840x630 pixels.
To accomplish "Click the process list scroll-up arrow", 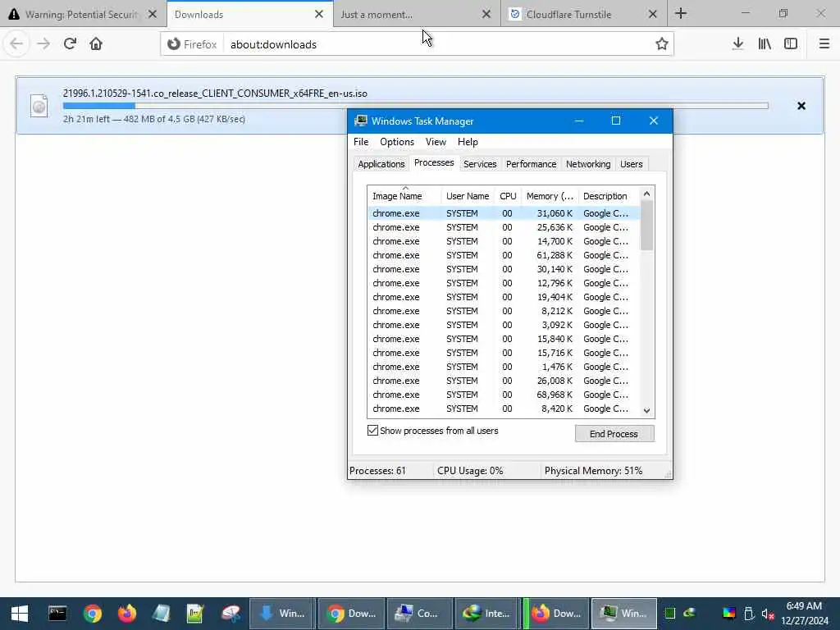I will 646,194.
